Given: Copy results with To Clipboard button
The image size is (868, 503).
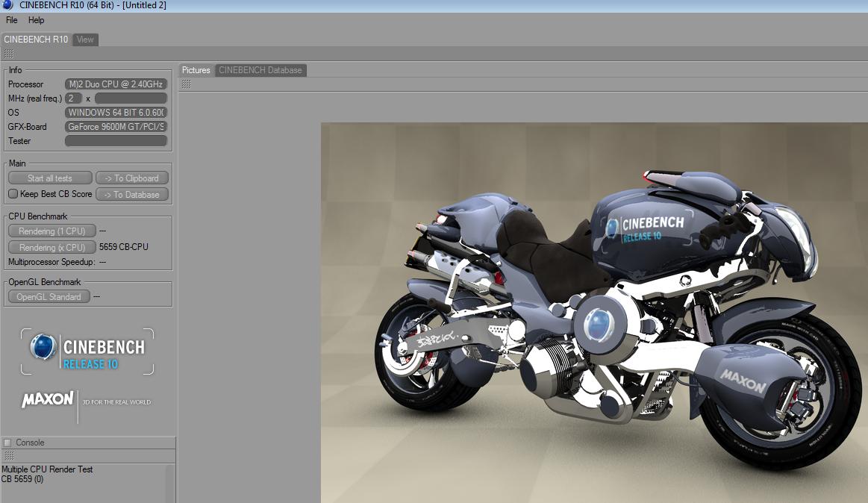Looking at the screenshot, I should click(132, 178).
